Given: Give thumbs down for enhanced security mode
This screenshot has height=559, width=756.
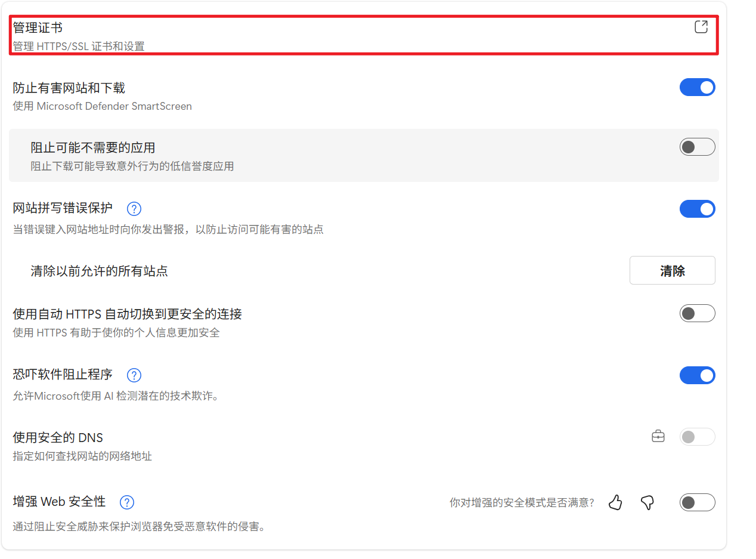Looking at the screenshot, I should (x=647, y=502).
